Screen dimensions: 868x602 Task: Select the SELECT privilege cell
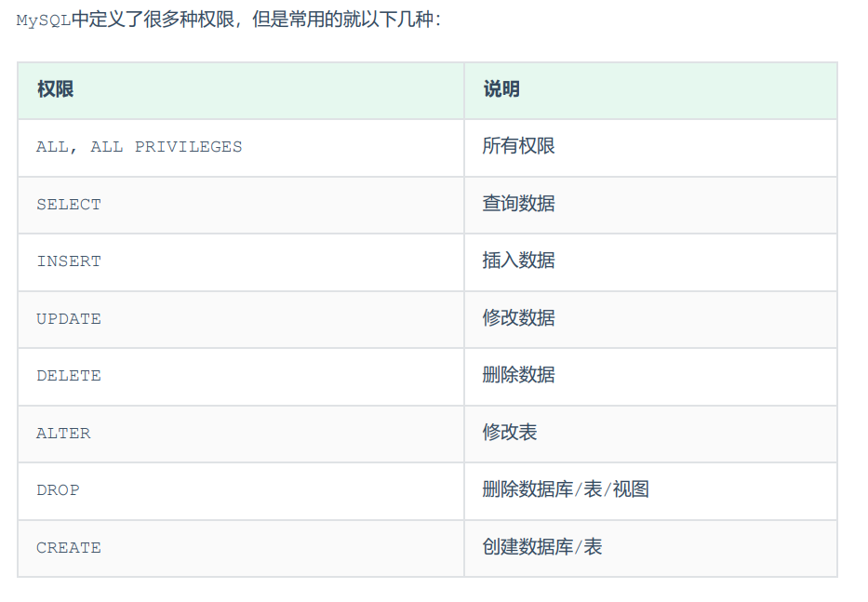[69, 205]
